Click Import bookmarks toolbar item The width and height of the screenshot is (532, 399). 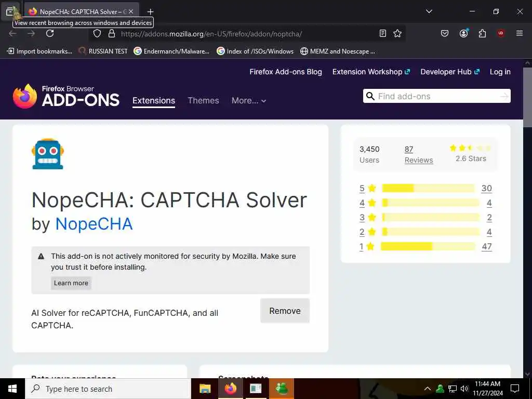[39, 51]
